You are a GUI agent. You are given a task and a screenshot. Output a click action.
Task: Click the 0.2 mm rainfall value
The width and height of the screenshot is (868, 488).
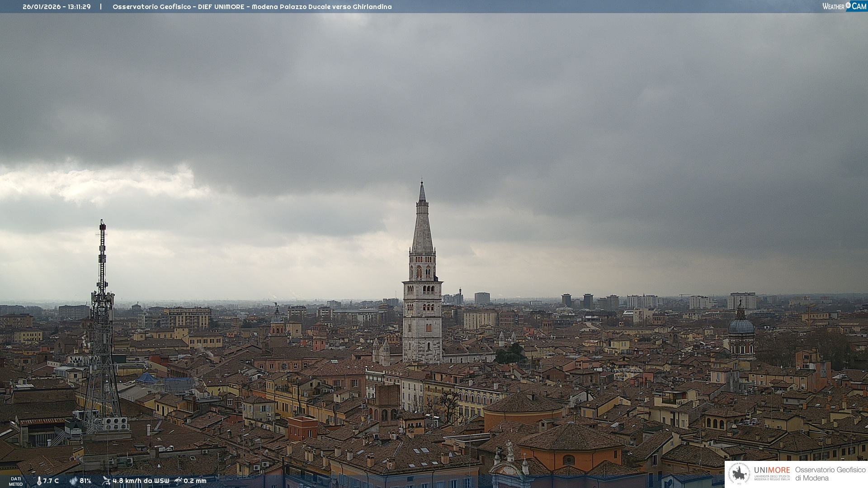click(x=195, y=481)
